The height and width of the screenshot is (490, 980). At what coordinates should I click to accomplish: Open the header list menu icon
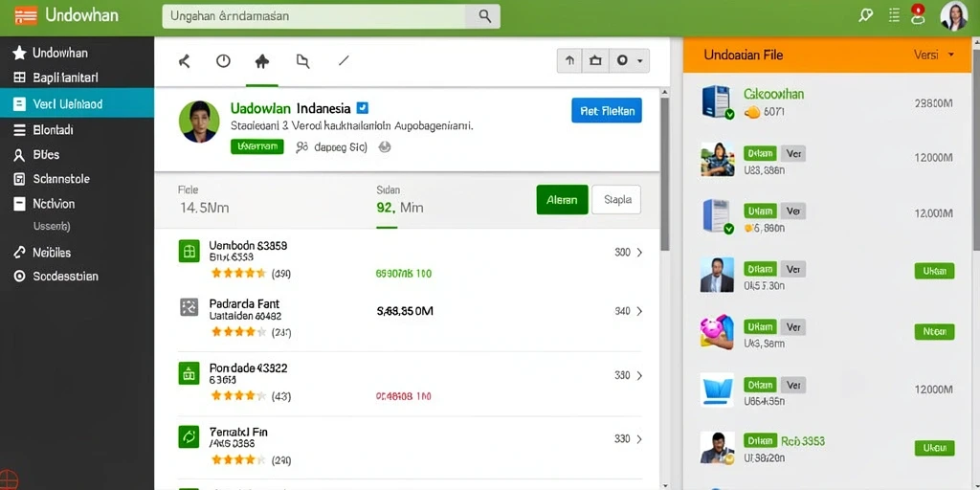[894, 15]
